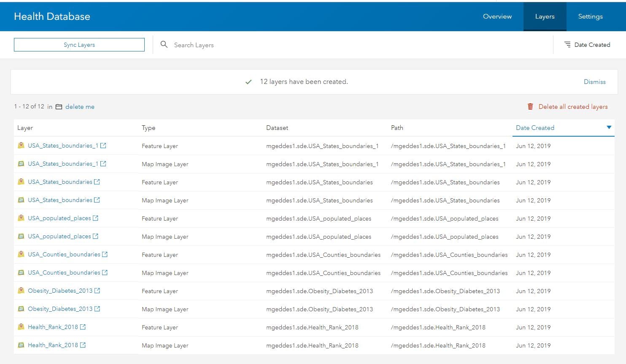Click the Sync Layers button
Screen dimensions: 626x364
79,44
